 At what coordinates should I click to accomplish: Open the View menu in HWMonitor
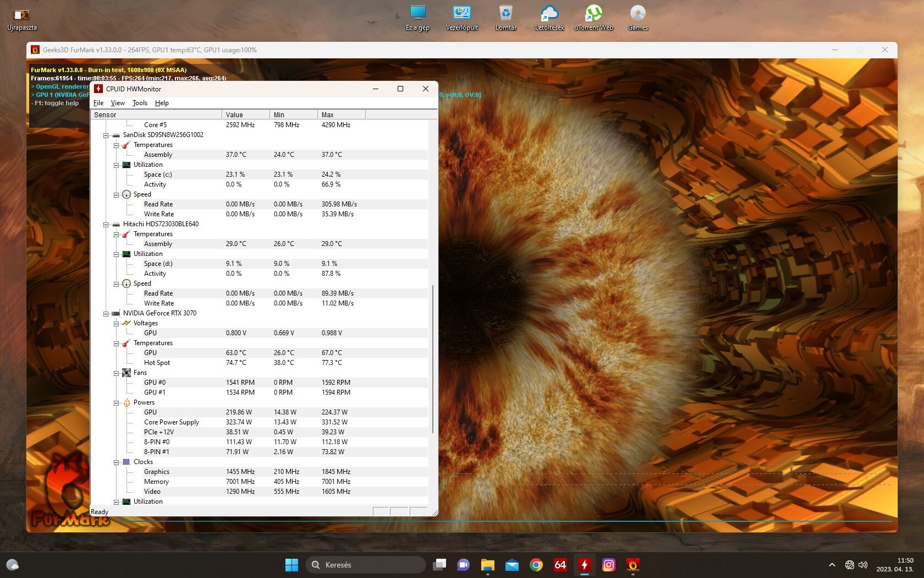(x=118, y=103)
